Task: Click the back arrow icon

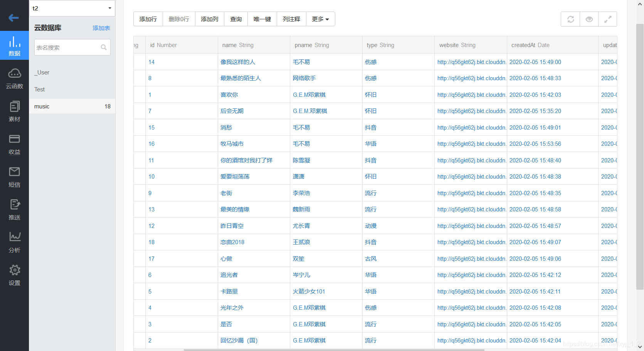Action: point(14,18)
